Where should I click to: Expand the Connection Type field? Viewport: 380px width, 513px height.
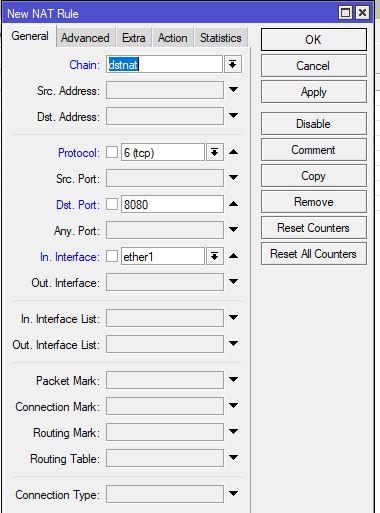[233, 494]
